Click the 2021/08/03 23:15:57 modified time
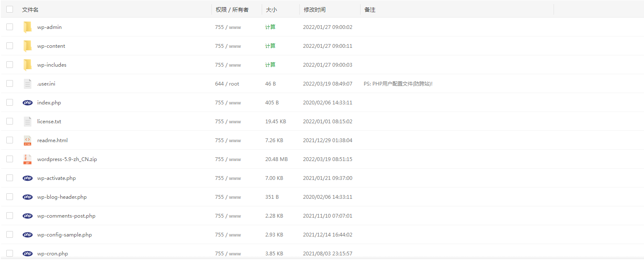 (327, 254)
